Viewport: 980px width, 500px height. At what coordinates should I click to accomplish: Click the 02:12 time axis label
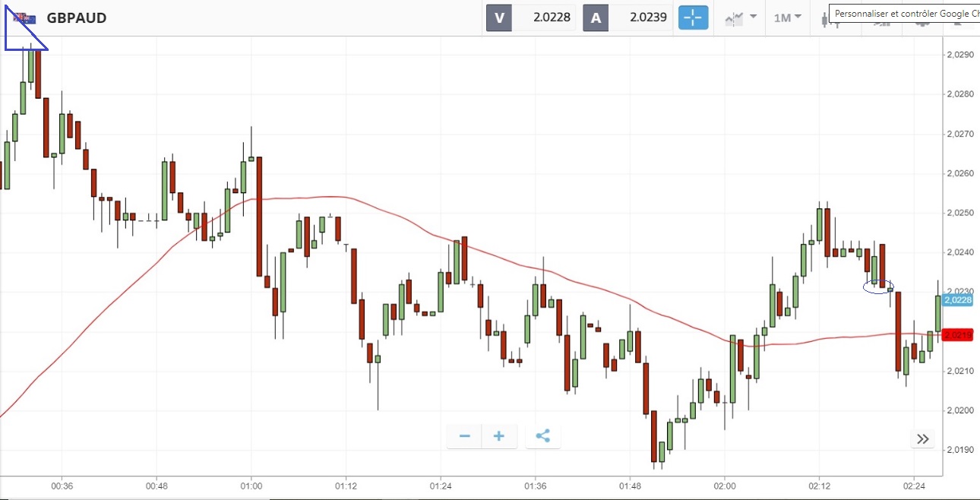pyautogui.click(x=820, y=486)
